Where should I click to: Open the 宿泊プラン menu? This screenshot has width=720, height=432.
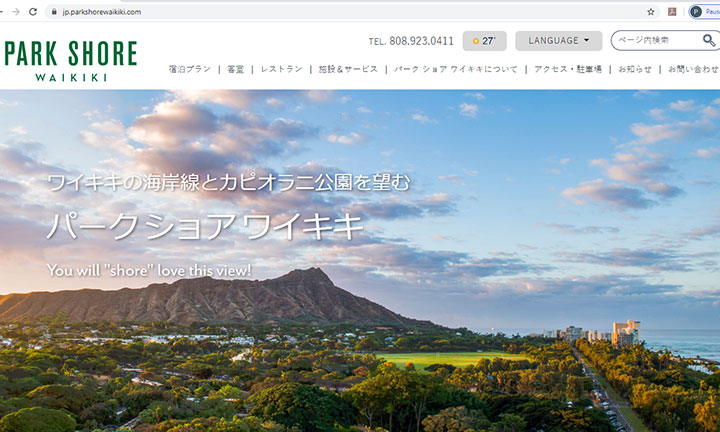point(190,69)
